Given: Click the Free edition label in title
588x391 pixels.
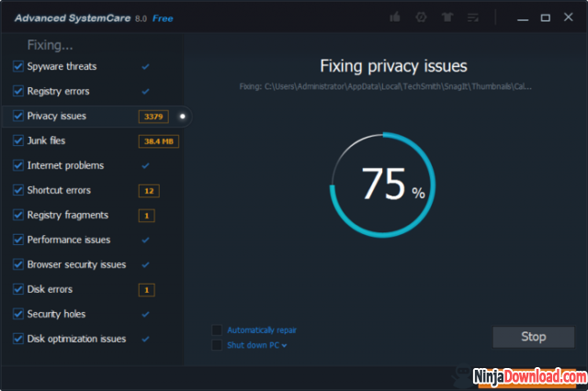Looking at the screenshot, I should tap(163, 18).
